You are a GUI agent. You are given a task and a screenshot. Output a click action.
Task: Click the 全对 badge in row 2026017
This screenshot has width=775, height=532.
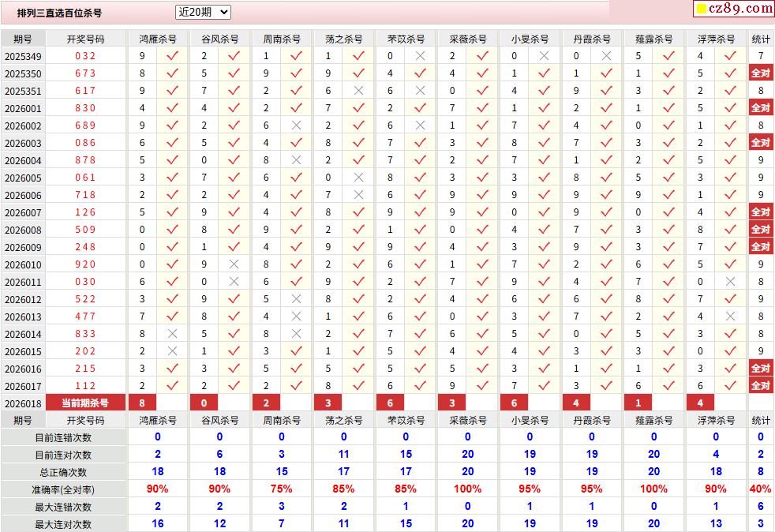coord(761,386)
